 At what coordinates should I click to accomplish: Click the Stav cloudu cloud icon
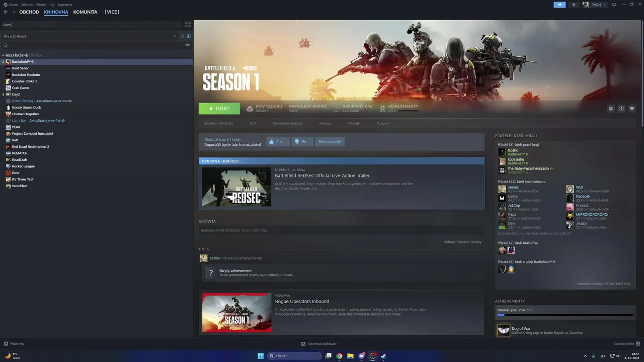tap(250, 108)
